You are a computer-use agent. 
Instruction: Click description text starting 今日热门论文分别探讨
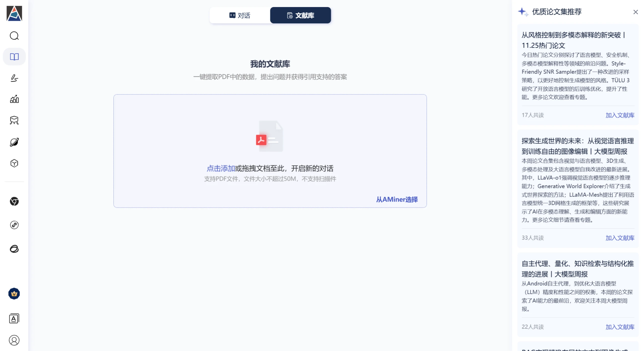pos(576,76)
